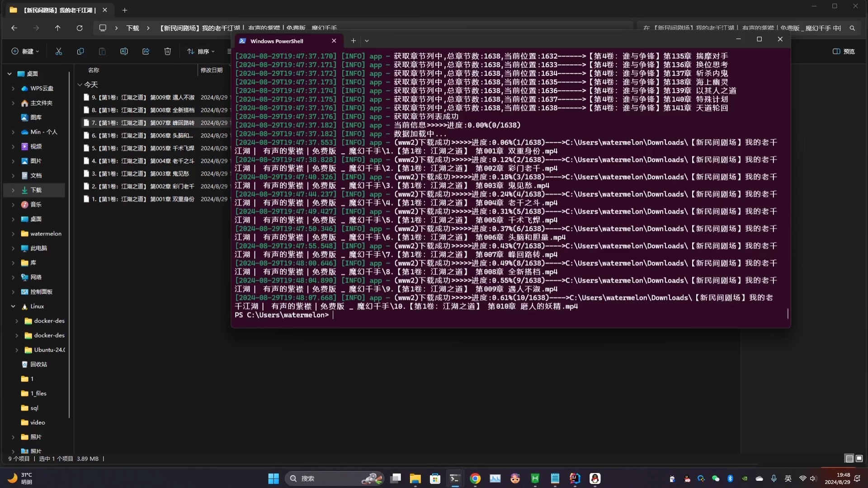Select Music in the navigation tree
This screenshot has height=488, width=868.
36,205
